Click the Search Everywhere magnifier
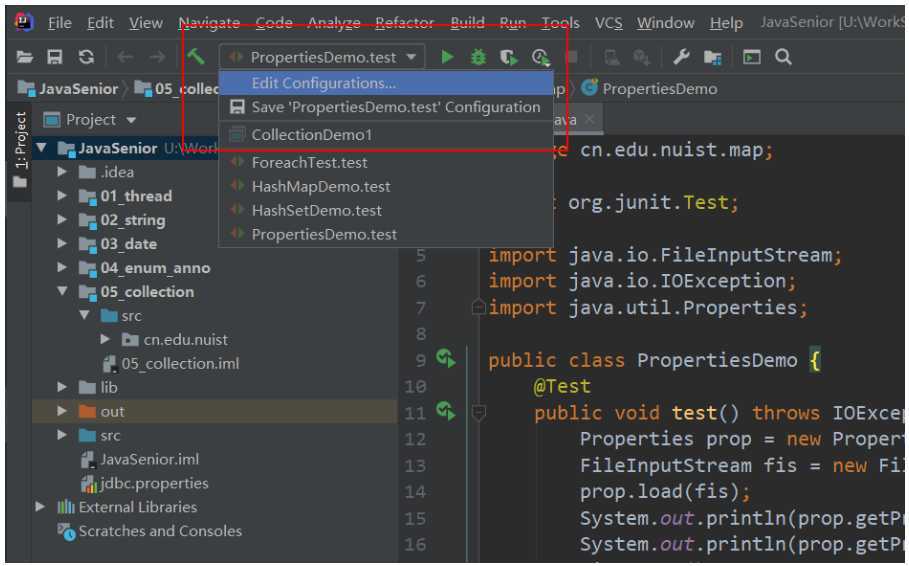 point(783,57)
